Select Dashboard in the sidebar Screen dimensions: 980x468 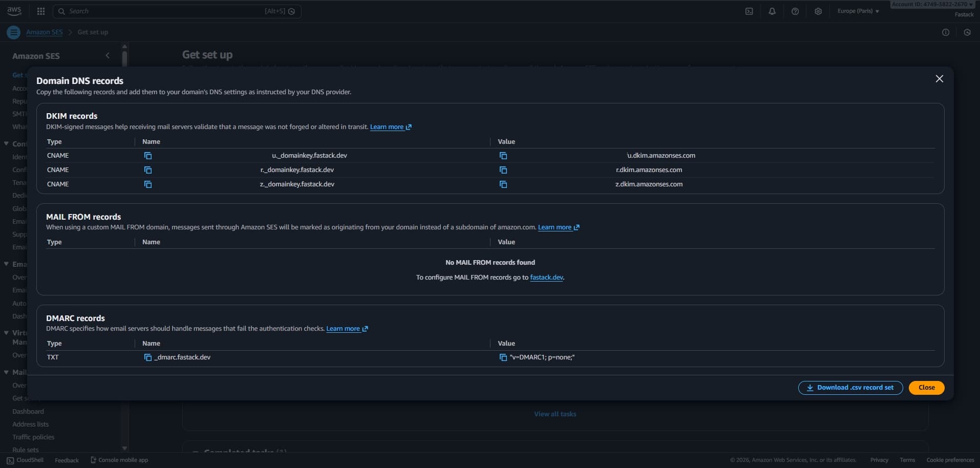pos(28,412)
